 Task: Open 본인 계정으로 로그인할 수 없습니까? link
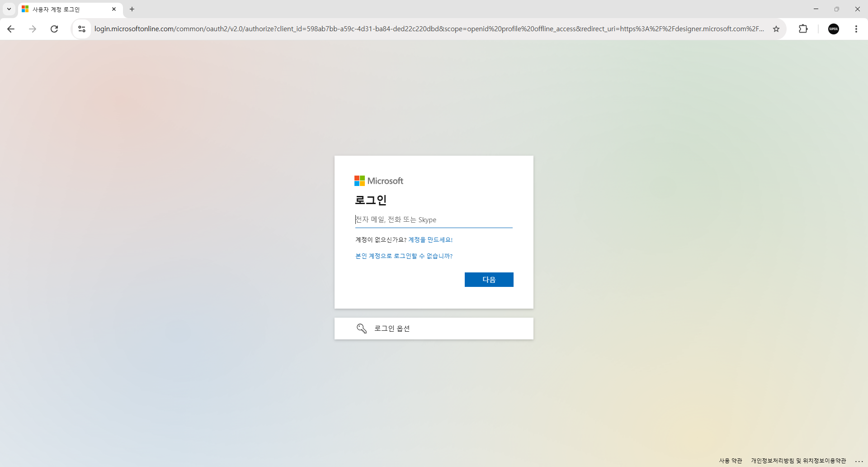click(x=404, y=256)
